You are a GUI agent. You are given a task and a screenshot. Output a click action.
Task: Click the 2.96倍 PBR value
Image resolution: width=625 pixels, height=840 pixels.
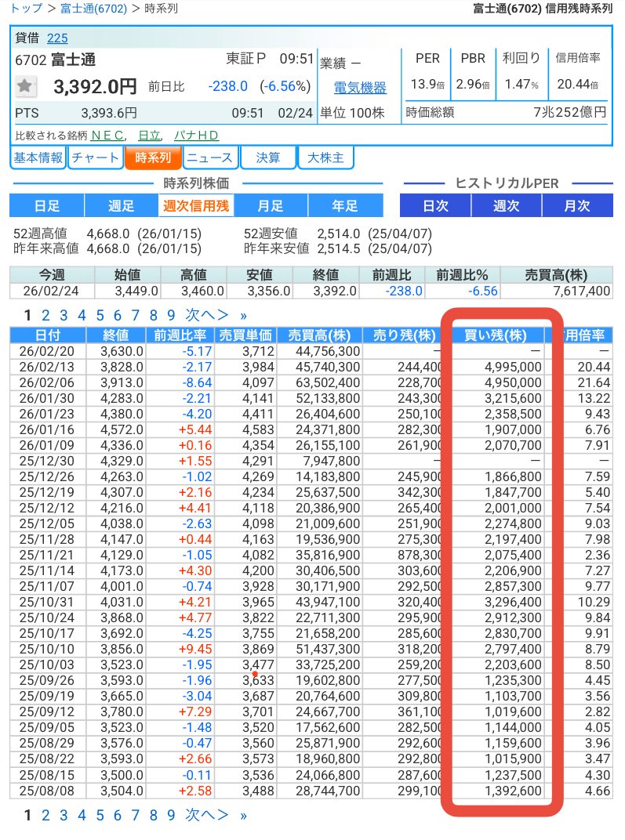pos(473,84)
